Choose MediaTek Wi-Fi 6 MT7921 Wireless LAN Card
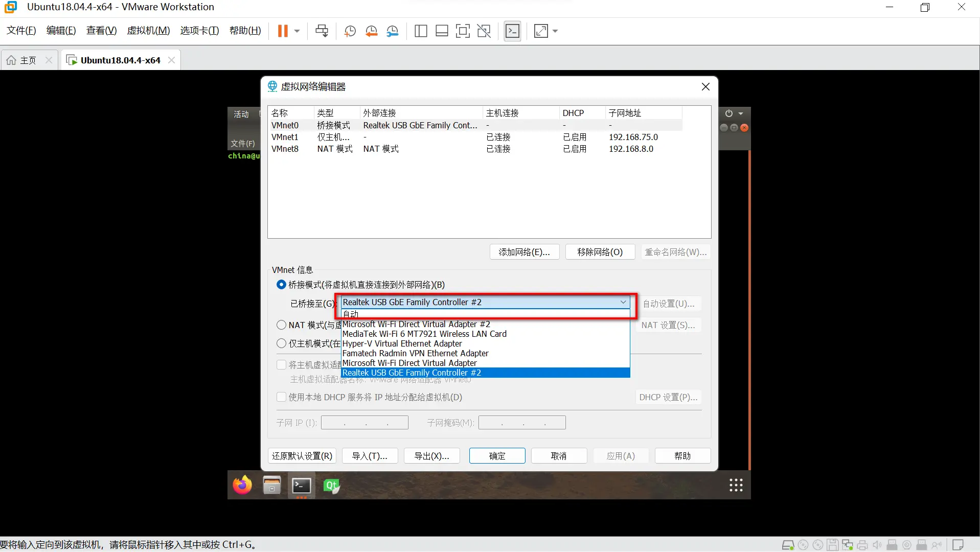The image size is (980, 552). [485, 334]
